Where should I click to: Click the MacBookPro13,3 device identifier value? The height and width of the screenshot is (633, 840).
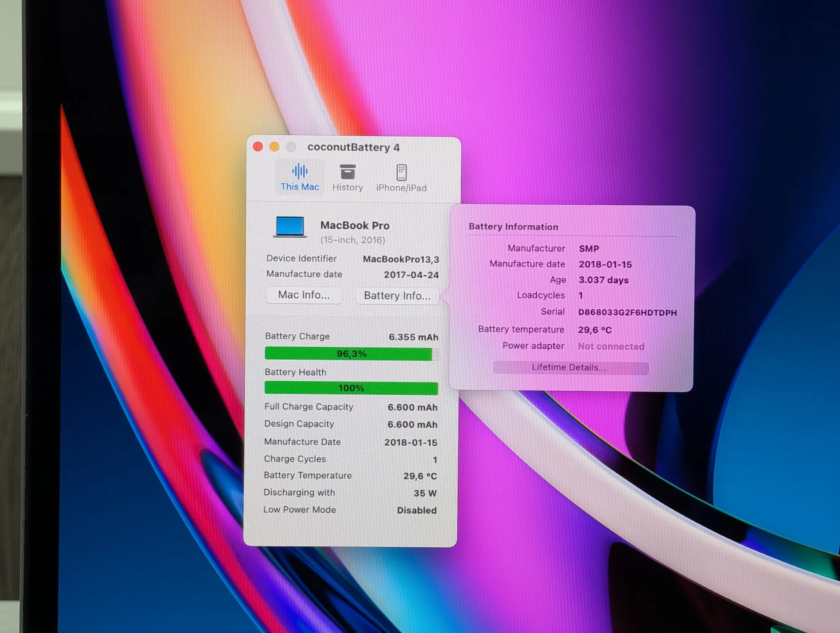[x=401, y=259]
